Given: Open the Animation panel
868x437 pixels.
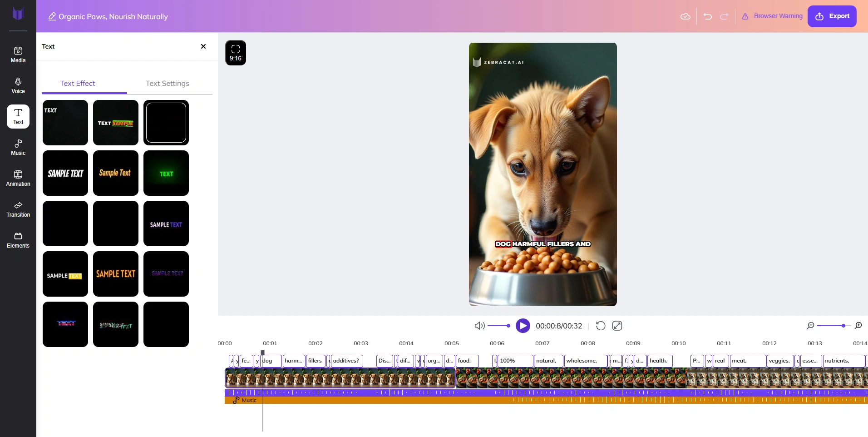Looking at the screenshot, I should (18, 179).
